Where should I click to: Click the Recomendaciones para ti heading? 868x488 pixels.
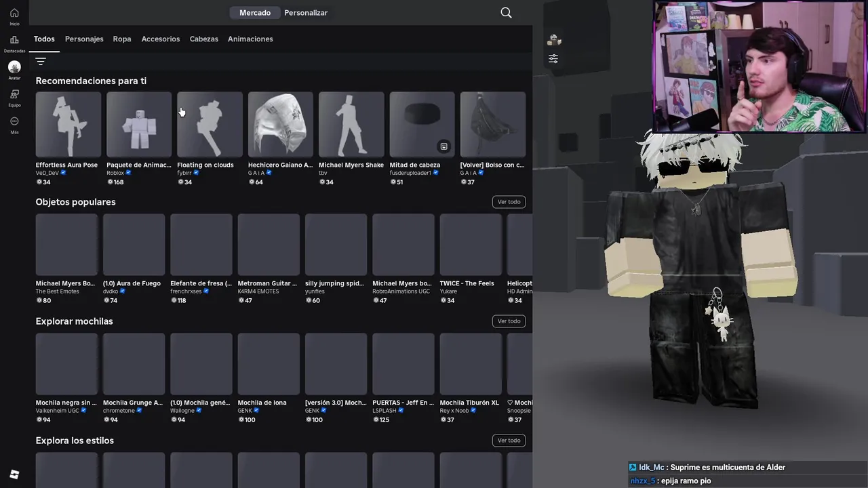click(91, 81)
